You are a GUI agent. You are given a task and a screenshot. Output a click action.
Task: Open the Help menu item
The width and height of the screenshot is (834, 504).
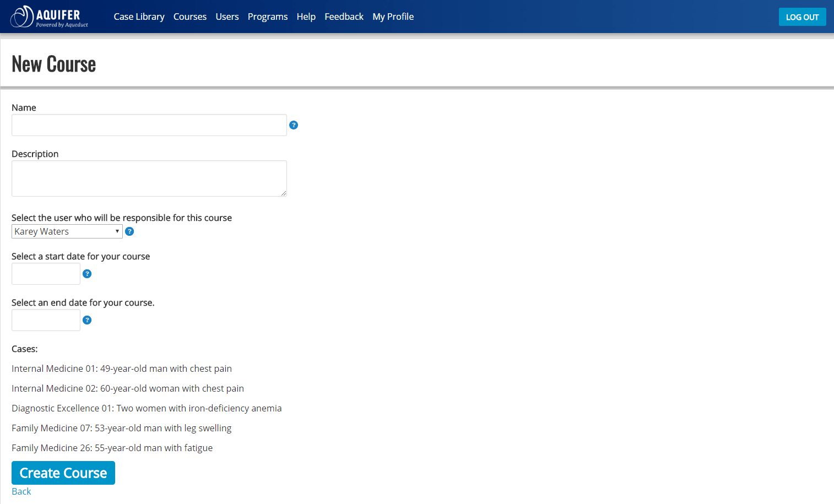[306, 17]
